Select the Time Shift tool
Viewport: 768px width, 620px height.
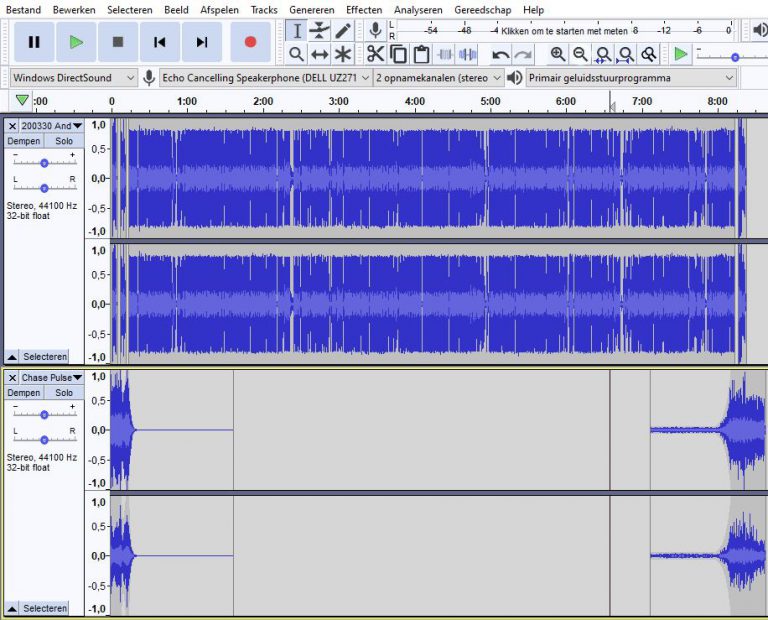(319, 54)
